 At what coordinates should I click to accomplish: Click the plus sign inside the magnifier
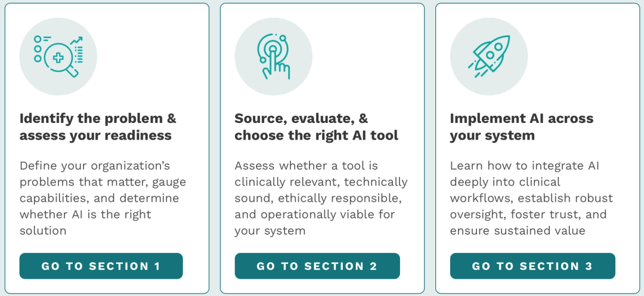pyautogui.click(x=58, y=58)
